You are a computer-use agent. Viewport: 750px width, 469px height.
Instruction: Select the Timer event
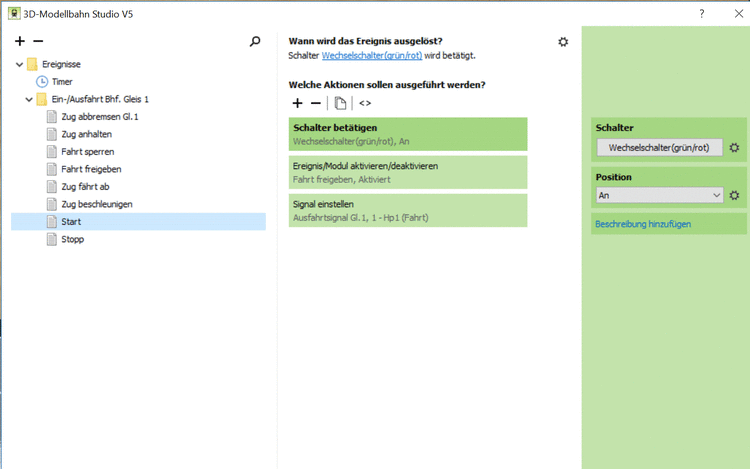click(62, 81)
